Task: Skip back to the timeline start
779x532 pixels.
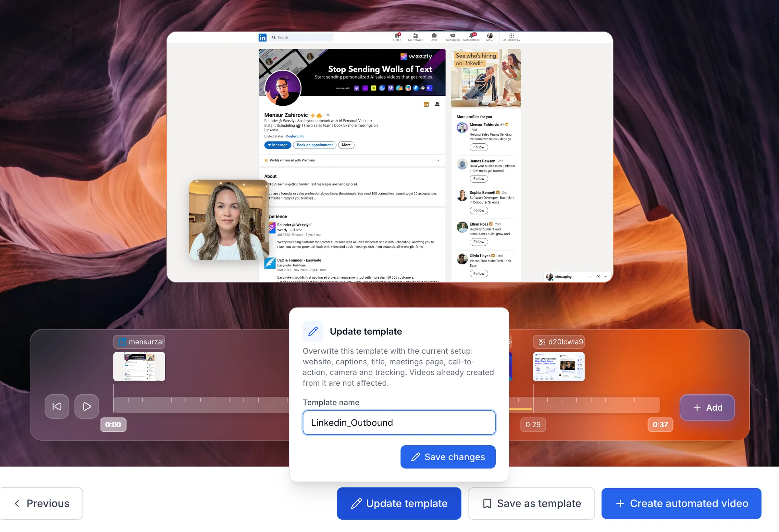Action: [x=57, y=406]
